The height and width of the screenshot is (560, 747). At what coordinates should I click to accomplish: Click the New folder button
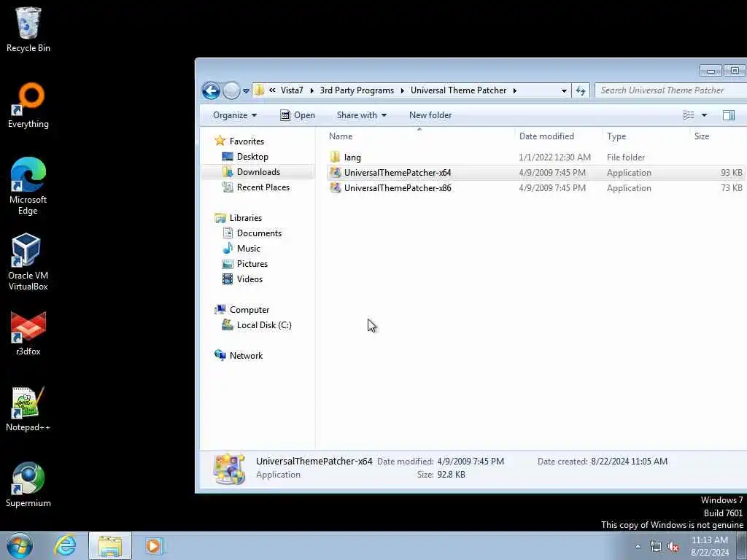pos(430,115)
